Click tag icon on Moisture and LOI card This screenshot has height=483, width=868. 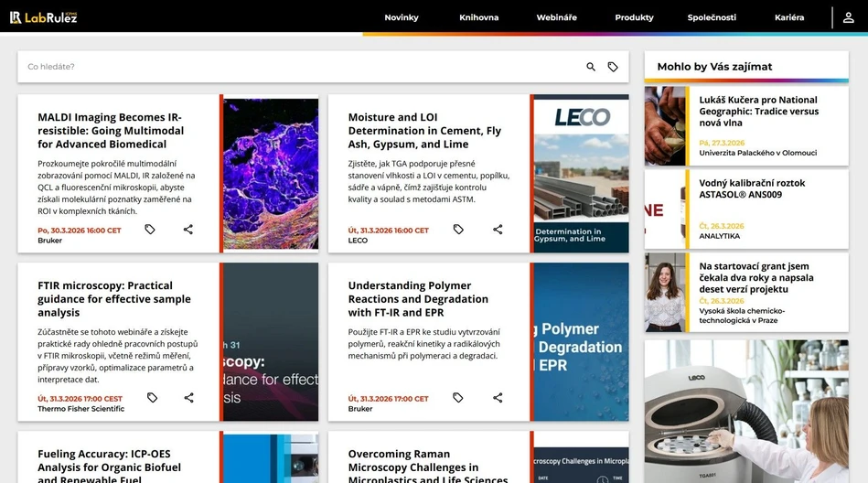tap(458, 230)
